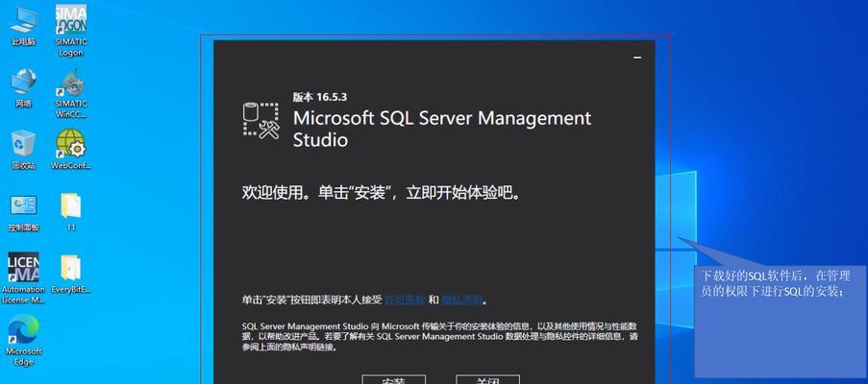The height and width of the screenshot is (384, 868).
Task: Launch the Microsoft Edge desktop shortcut
Action: click(x=23, y=341)
